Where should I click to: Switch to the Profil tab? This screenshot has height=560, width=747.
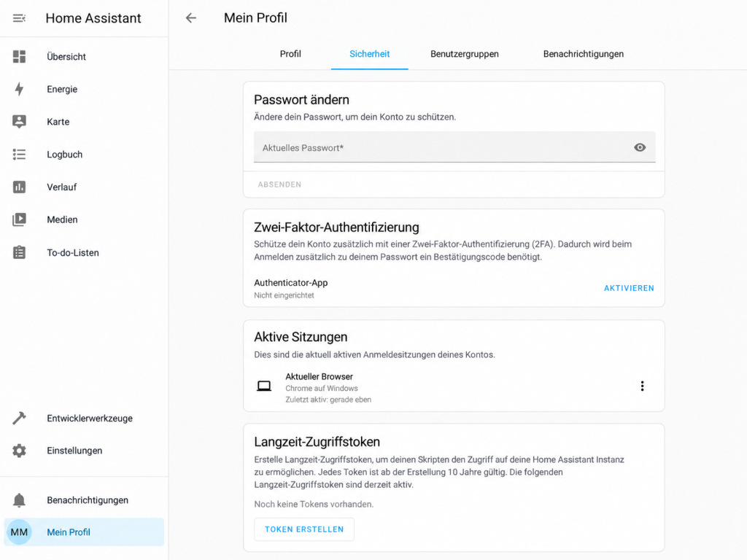[x=290, y=54]
